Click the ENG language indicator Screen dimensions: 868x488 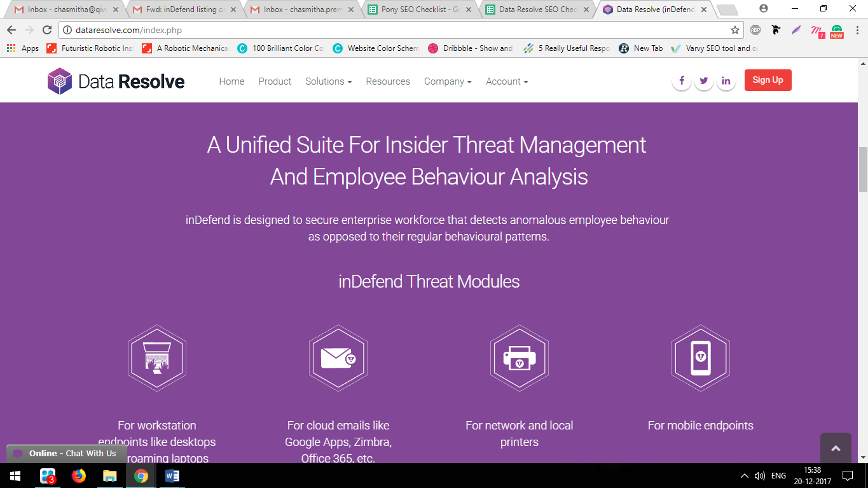point(778,476)
